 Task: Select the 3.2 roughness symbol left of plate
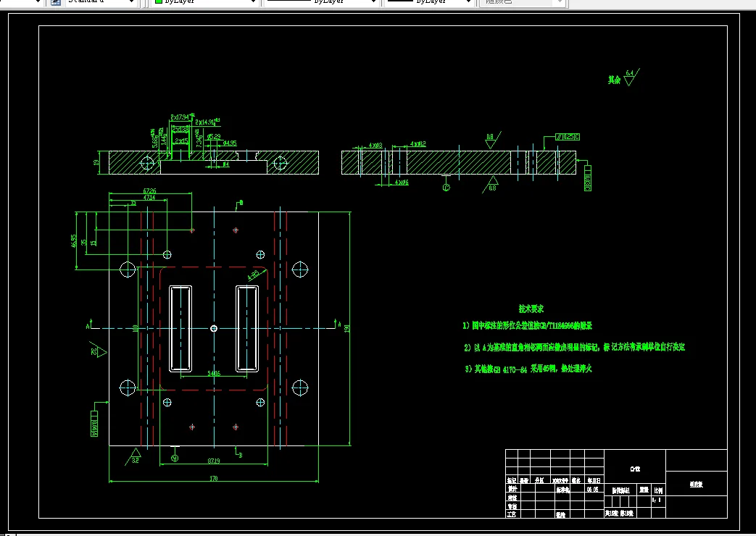(x=99, y=351)
